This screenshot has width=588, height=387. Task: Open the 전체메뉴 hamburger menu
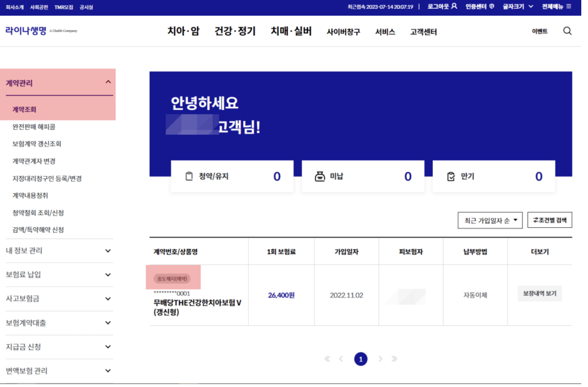556,6
